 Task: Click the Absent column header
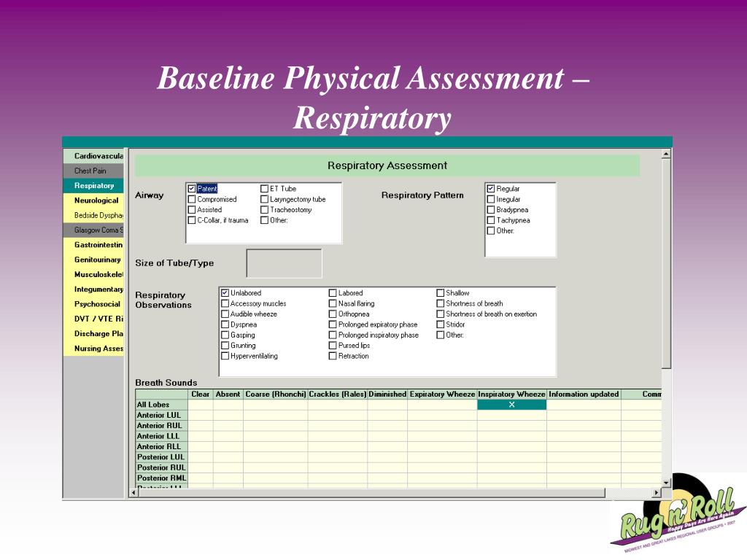pyautogui.click(x=228, y=394)
